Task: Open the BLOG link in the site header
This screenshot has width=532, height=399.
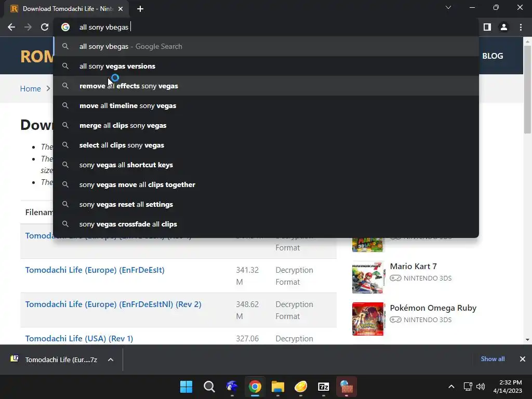Action: tap(493, 56)
